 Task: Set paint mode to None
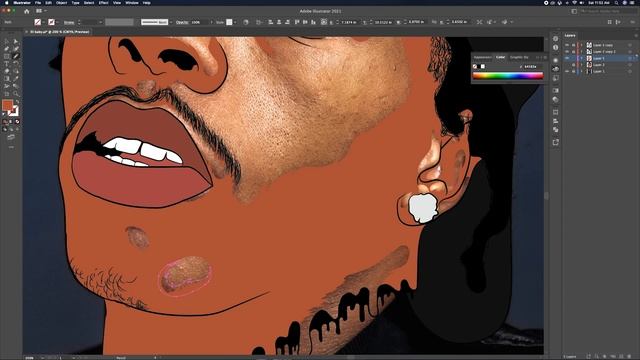[x=17, y=122]
